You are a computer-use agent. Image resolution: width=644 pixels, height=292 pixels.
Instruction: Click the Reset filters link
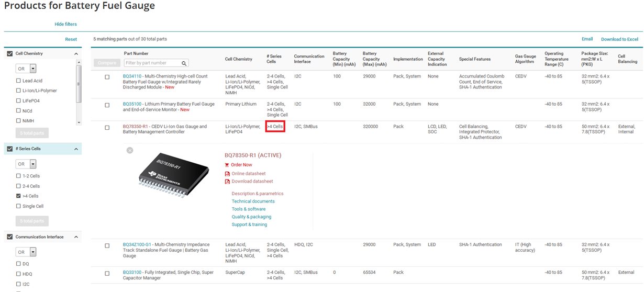(71, 39)
